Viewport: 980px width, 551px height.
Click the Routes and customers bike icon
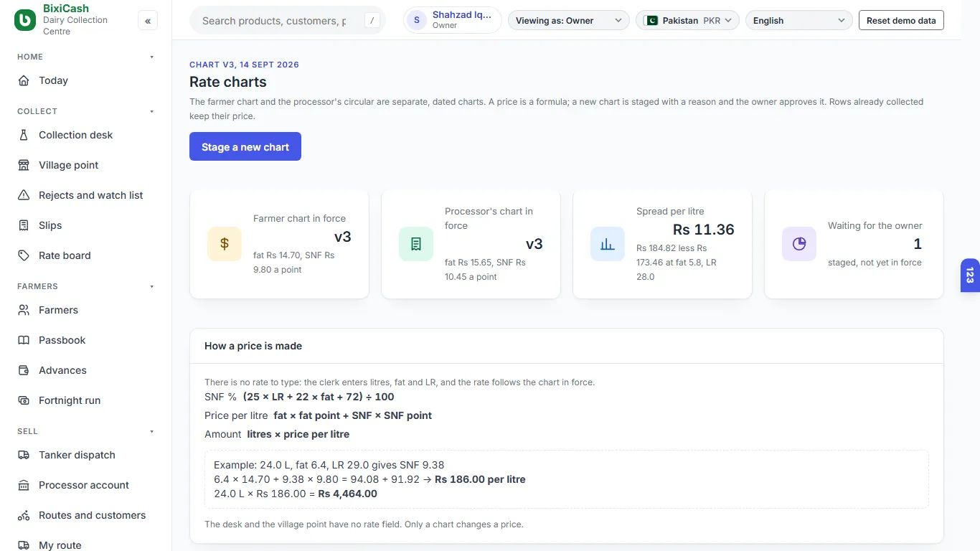tap(24, 515)
